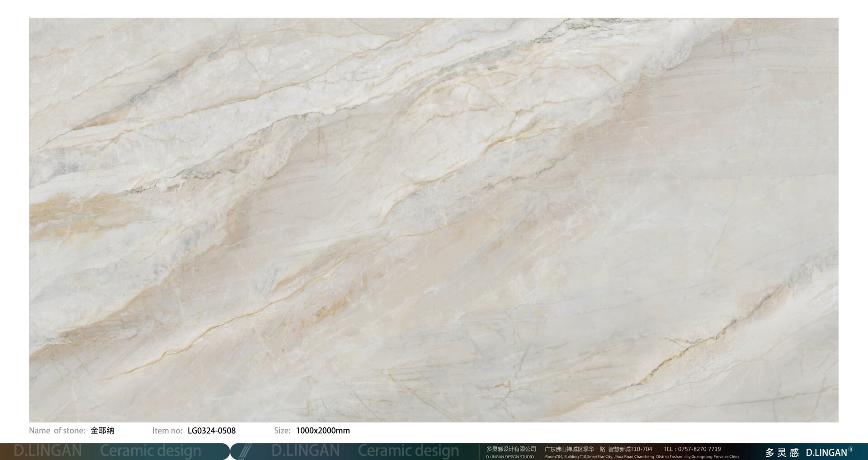Click the 'Name of stone:' label
The image size is (868, 460).
click(57, 431)
